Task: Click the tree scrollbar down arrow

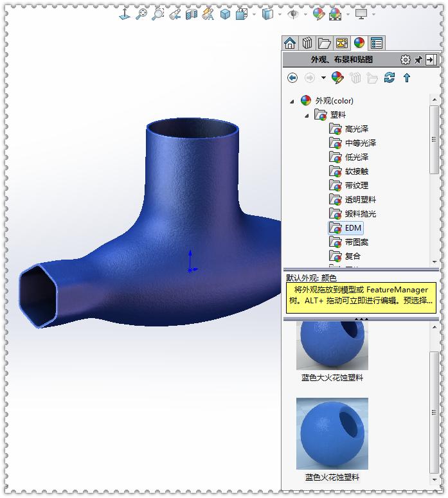Action: coord(434,262)
